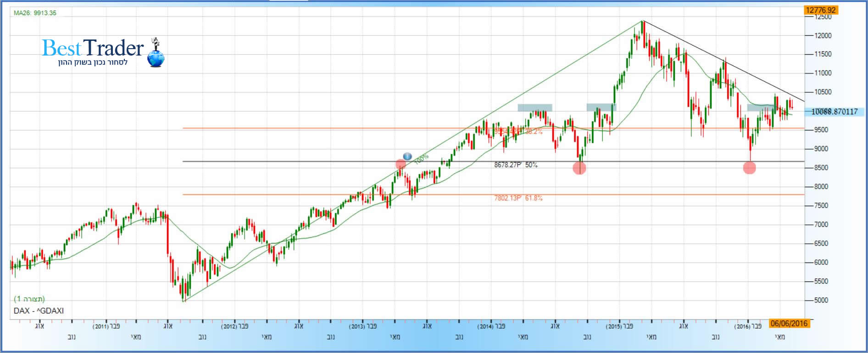Click the BestTrader logo text
Image resolution: width=868 pixels, height=353 pixels.
click(x=93, y=48)
